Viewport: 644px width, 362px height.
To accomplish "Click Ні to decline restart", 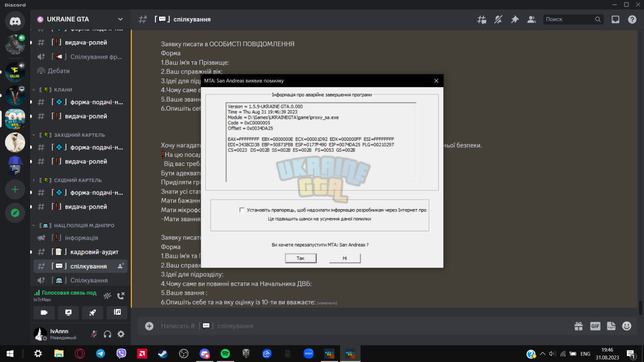I will coord(345,258).
